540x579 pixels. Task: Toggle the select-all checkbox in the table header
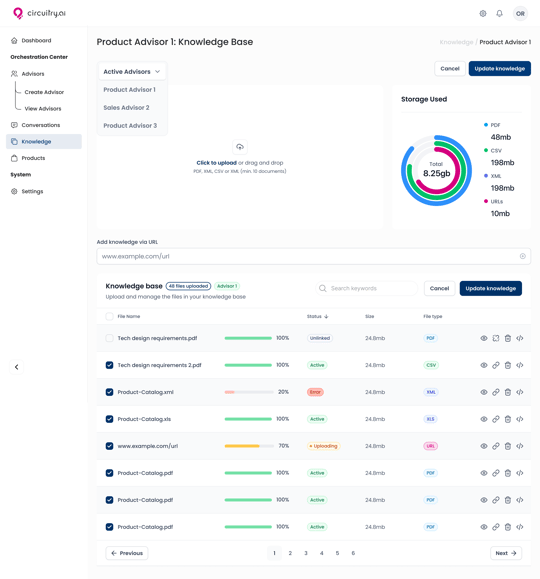[x=109, y=316]
